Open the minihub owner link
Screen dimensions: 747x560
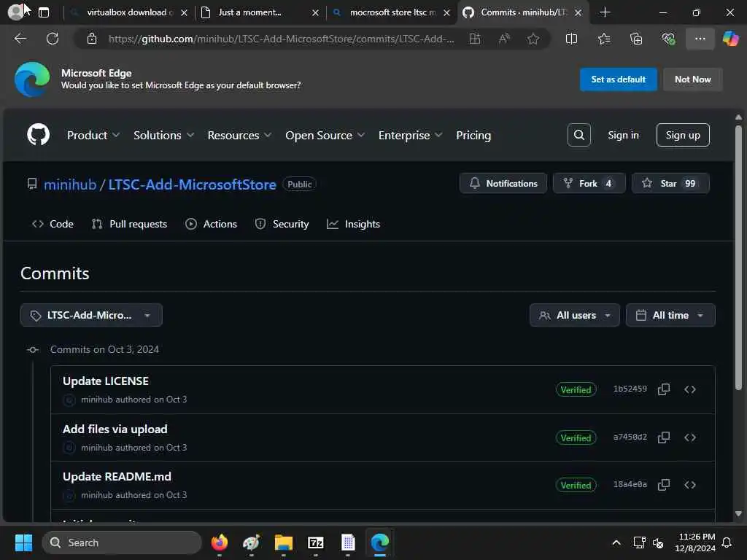coord(70,184)
